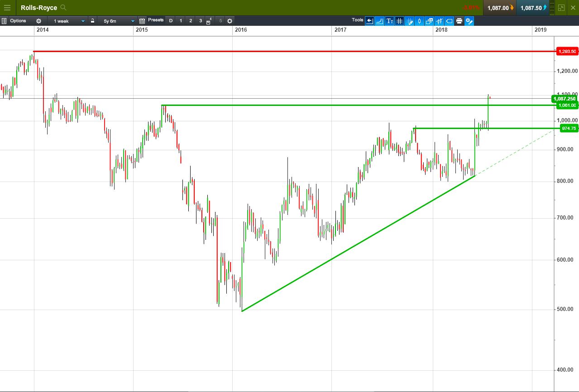Viewport: 579px width, 392px height.
Task: Pop out the chart window
Action: click(x=561, y=8)
